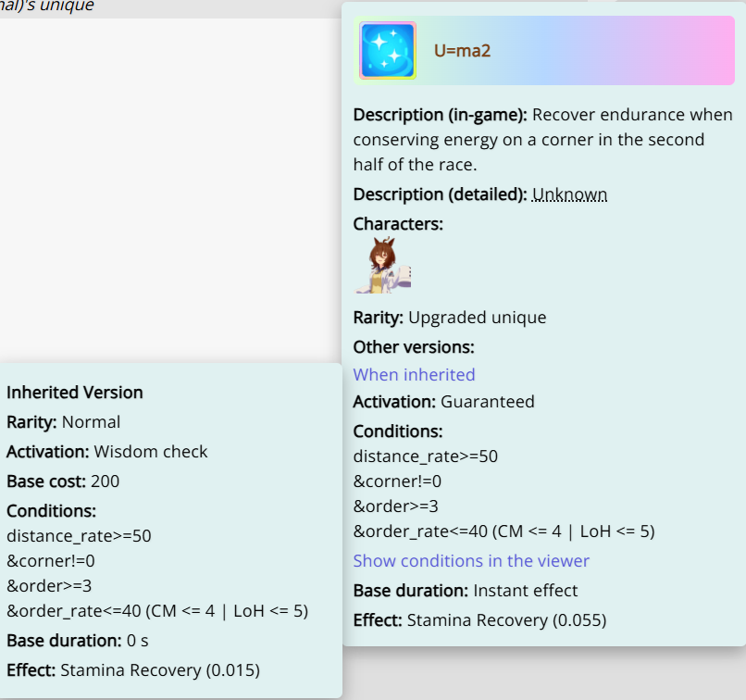Click Stamina Recovery (0.055) effect text

pos(506,620)
